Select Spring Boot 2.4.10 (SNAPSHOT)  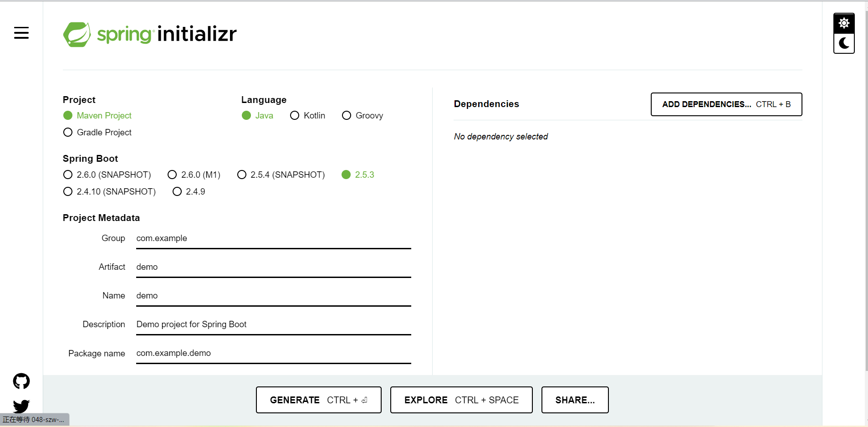click(x=109, y=191)
